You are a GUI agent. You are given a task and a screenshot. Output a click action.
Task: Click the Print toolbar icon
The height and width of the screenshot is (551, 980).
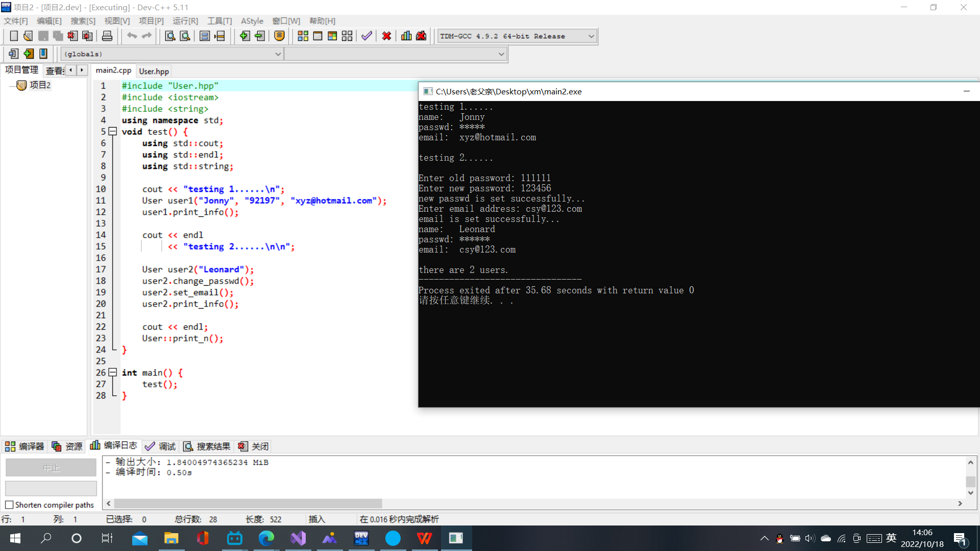107,36
